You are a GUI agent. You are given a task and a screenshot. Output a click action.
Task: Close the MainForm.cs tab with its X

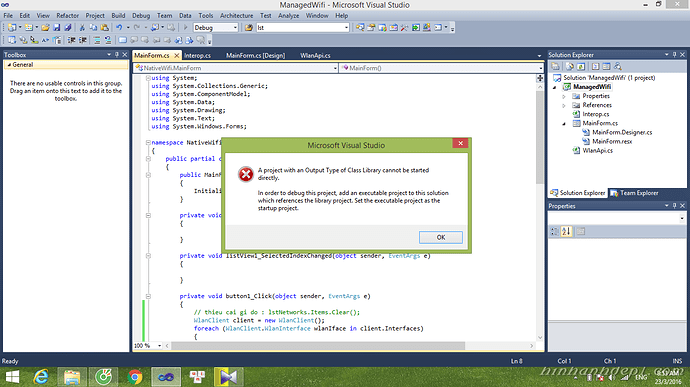pyautogui.click(x=176, y=55)
